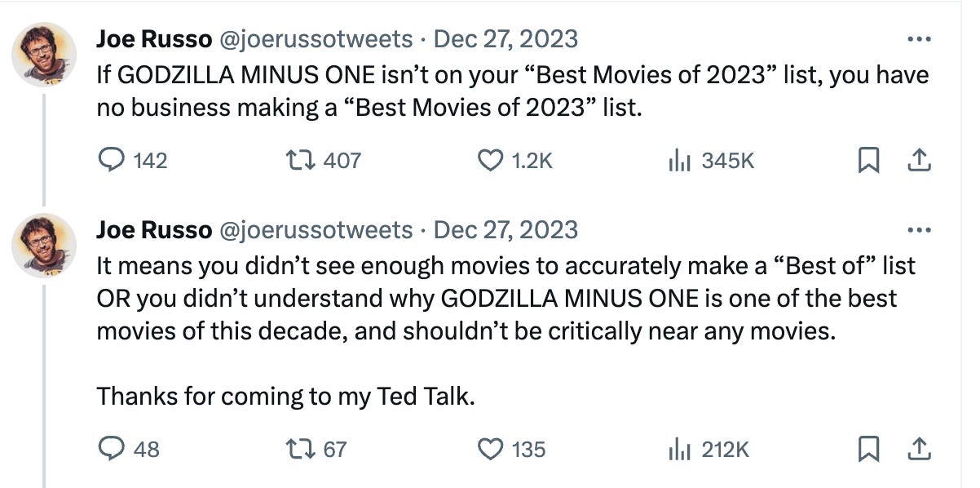Share the second tweet via upload icon
Screen dimensions: 980x488
919,449
